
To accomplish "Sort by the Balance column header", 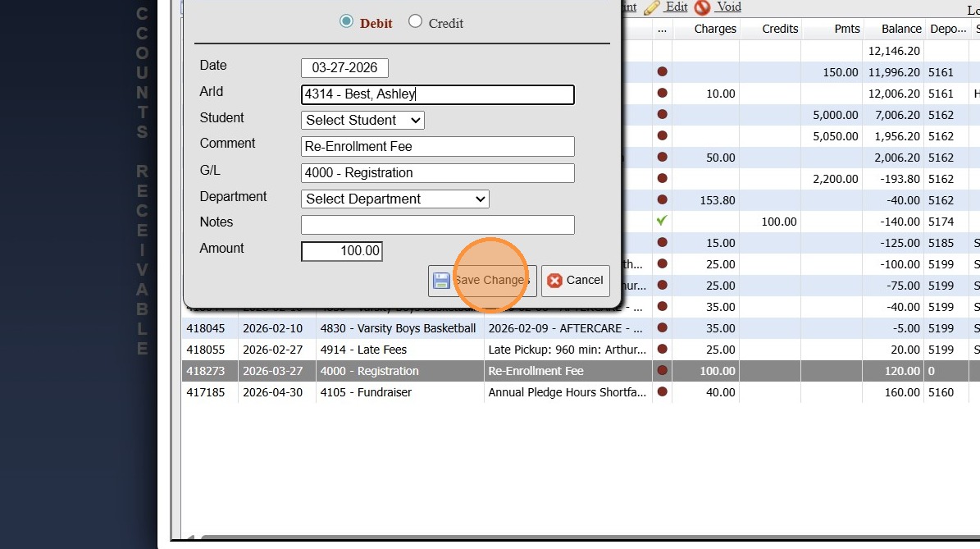I will pyautogui.click(x=901, y=29).
